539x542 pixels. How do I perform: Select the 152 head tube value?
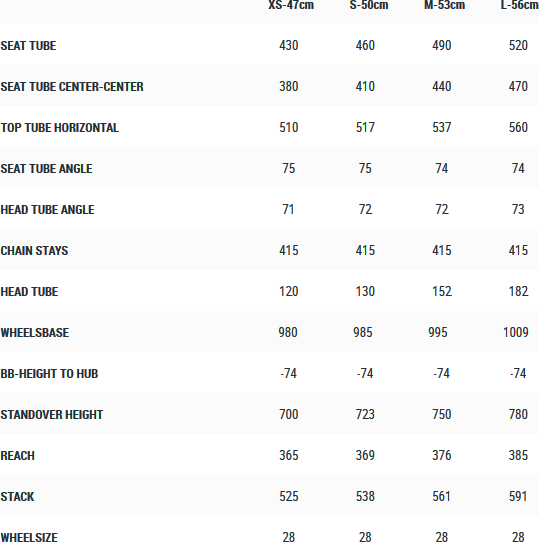[442, 291]
